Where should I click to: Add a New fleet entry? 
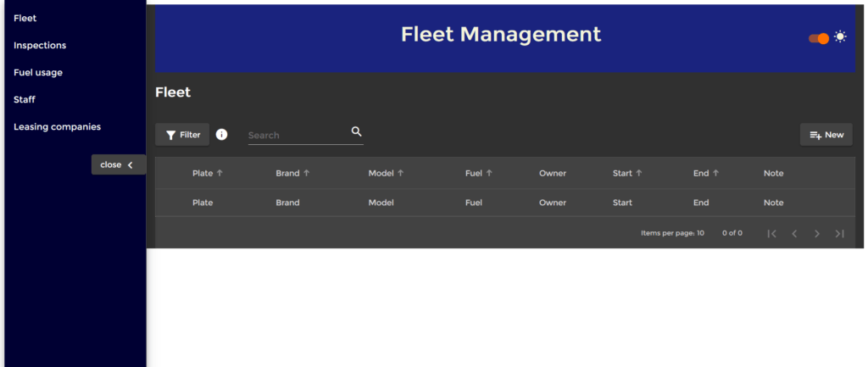click(826, 135)
